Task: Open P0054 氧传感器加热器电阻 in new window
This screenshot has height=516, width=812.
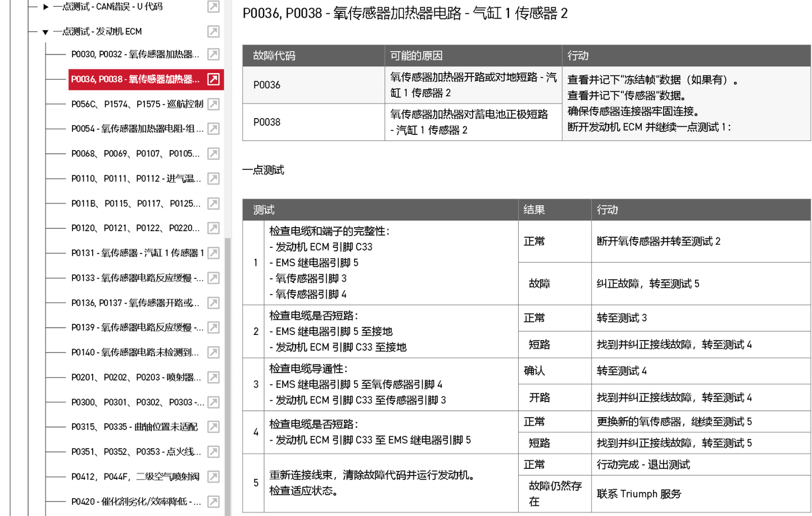Action: (212, 129)
